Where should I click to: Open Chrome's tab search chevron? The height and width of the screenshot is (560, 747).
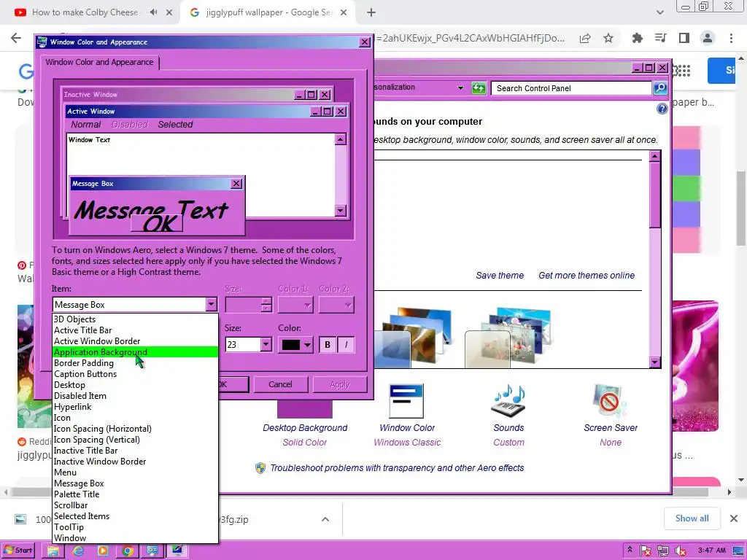click(659, 12)
